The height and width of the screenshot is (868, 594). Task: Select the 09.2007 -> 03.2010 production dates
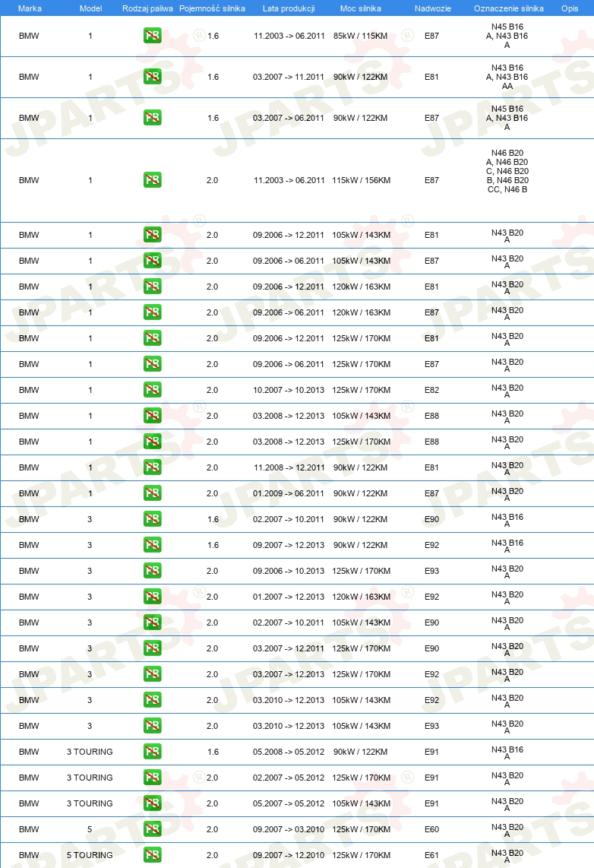click(x=289, y=830)
